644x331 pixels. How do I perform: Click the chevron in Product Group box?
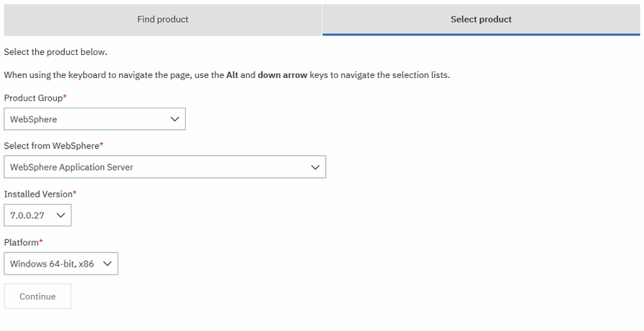point(175,119)
